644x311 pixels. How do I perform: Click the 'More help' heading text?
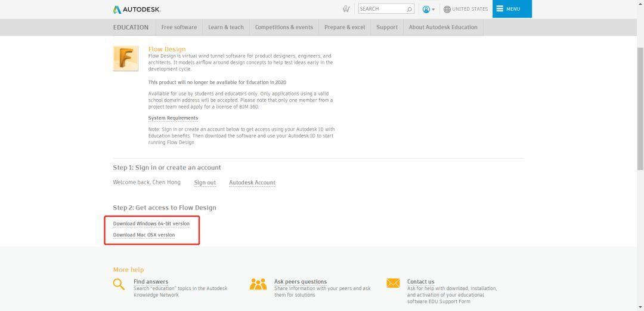coord(128,270)
